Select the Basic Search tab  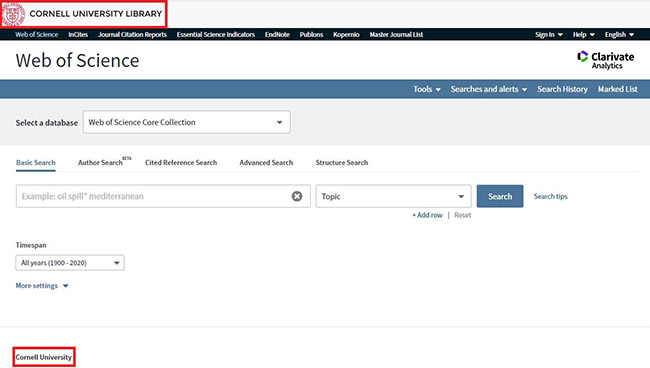coord(36,162)
